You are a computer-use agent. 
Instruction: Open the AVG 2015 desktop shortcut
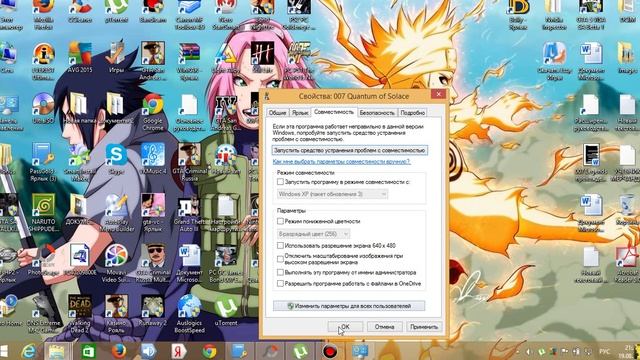(80, 57)
